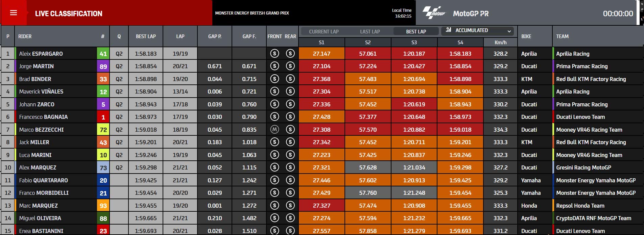644x235 pixels.
Task: Click Quartararo's rear soft tyre icon
Action: (290, 180)
